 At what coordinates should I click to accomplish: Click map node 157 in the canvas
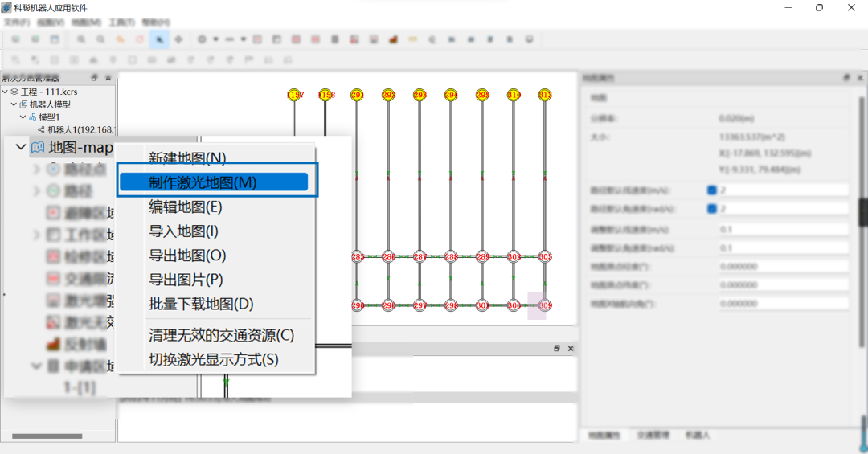click(x=294, y=95)
